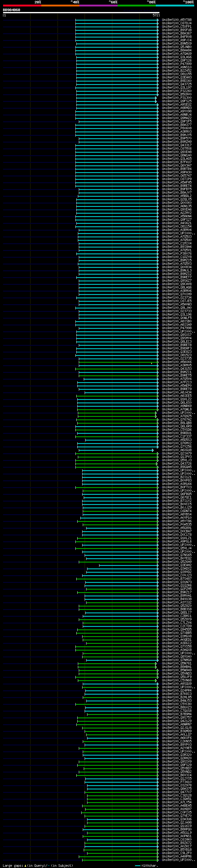Select UniRef100_A6XGU8 hit
The height and width of the screenshot is (868, 197).
click(x=177, y=450)
